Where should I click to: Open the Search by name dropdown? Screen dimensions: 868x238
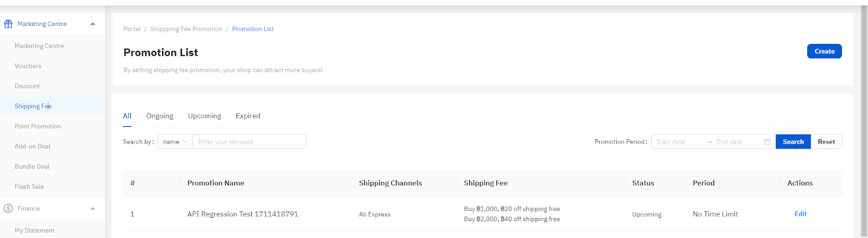point(175,141)
